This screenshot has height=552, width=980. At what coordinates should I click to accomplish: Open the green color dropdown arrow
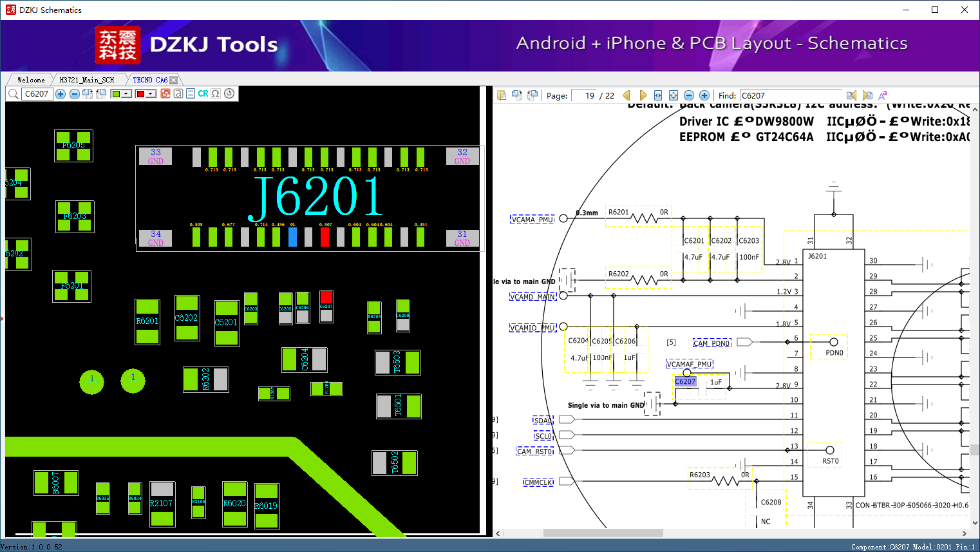[126, 93]
